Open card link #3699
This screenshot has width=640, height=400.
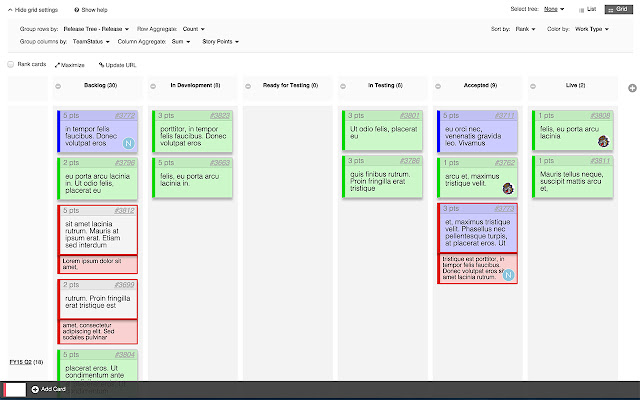click(124, 284)
